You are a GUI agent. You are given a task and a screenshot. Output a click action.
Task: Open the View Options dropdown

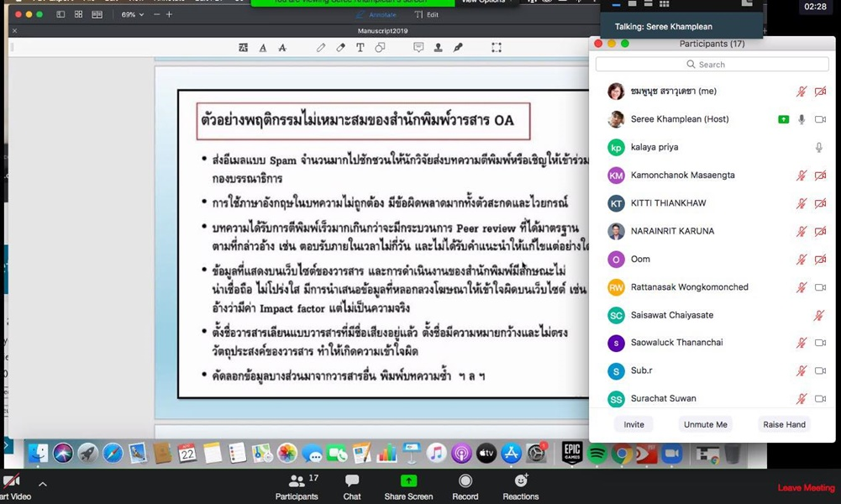(485, 3)
